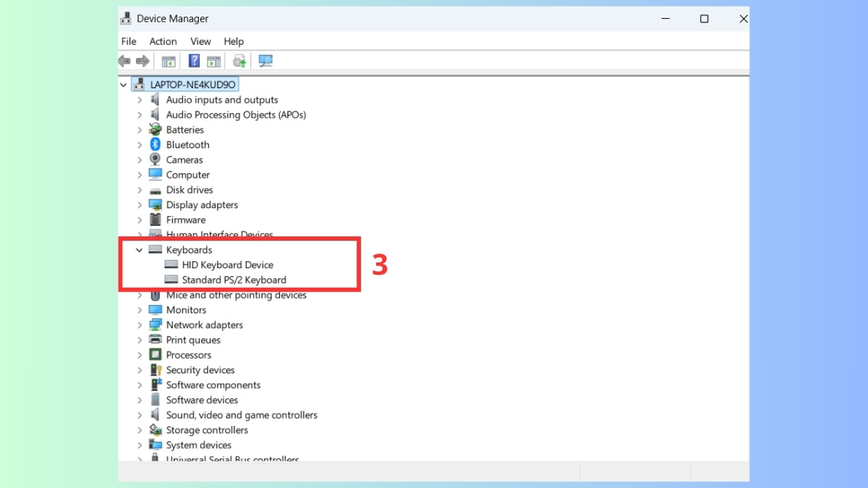Click the icon of Standard PS/2 Keyboard
This screenshot has width=868, height=488.
(171, 280)
